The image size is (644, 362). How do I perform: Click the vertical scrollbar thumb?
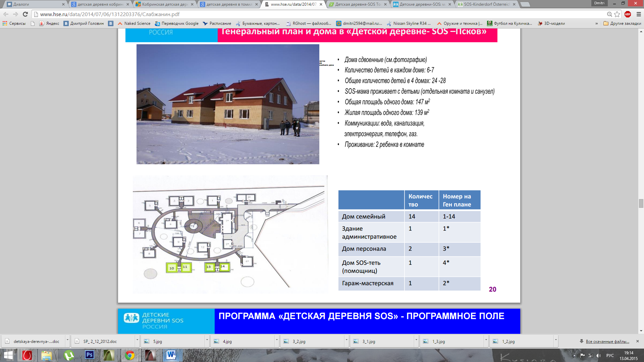(641, 203)
